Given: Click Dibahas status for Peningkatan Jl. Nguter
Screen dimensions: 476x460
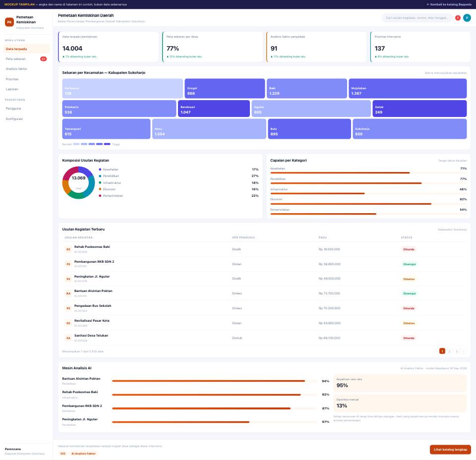Looking at the screenshot, I should [409, 279].
